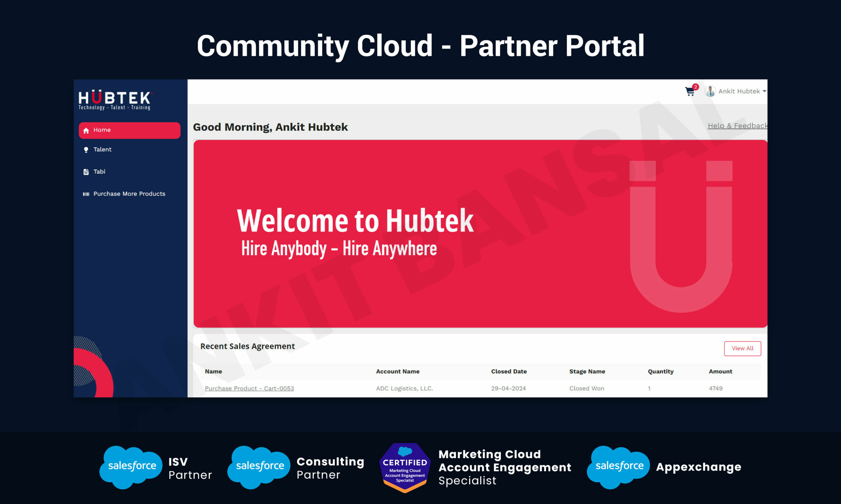Select the Home icon in the sidebar
The width and height of the screenshot is (841, 504).
[86, 130]
